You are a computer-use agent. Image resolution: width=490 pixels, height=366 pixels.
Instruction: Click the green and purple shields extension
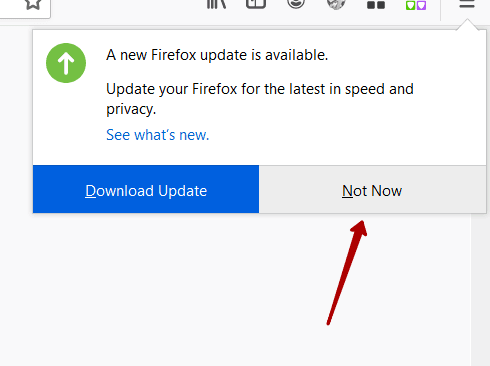(x=416, y=5)
